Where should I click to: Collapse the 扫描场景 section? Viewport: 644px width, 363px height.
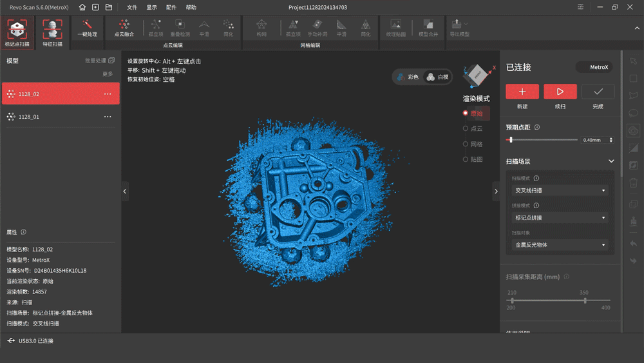click(x=611, y=161)
